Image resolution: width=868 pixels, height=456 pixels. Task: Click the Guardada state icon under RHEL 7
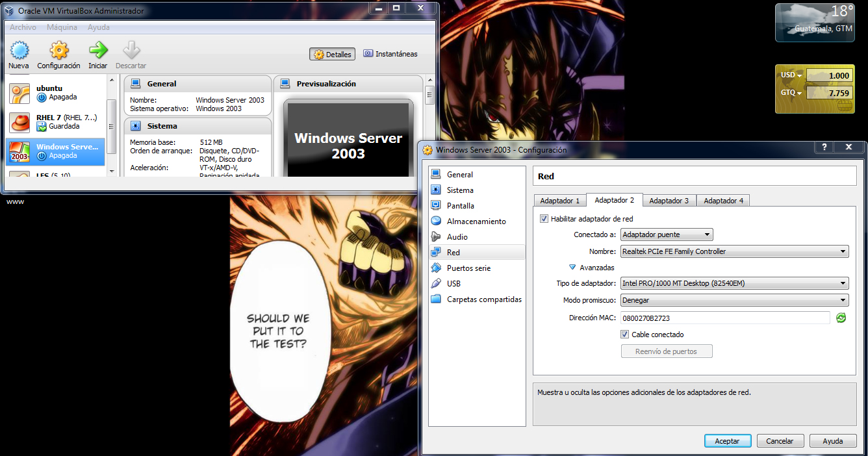tap(42, 126)
